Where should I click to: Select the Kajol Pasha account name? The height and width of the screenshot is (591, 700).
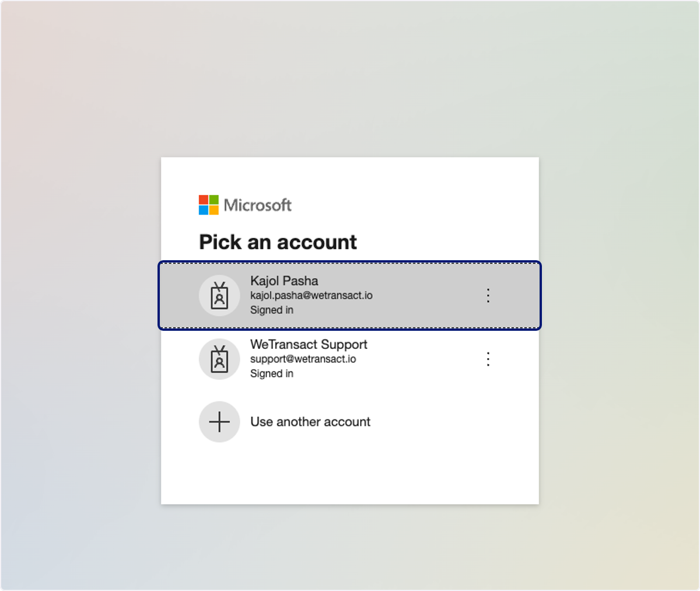pyautogui.click(x=284, y=281)
